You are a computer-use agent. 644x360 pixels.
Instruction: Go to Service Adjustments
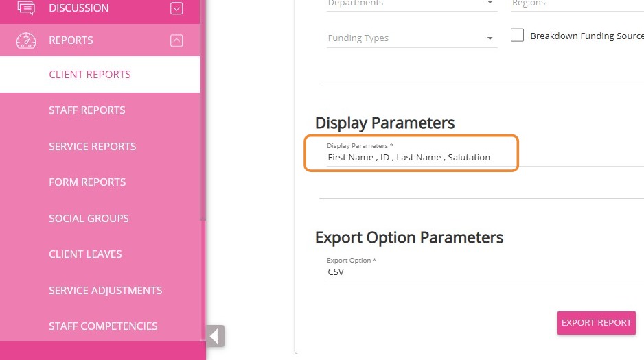click(106, 291)
